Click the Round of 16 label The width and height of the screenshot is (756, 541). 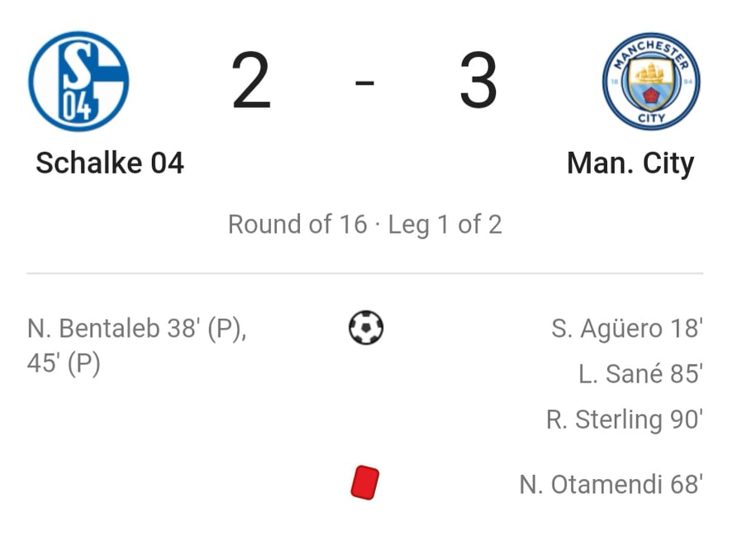pyautogui.click(x=297, y=225)
